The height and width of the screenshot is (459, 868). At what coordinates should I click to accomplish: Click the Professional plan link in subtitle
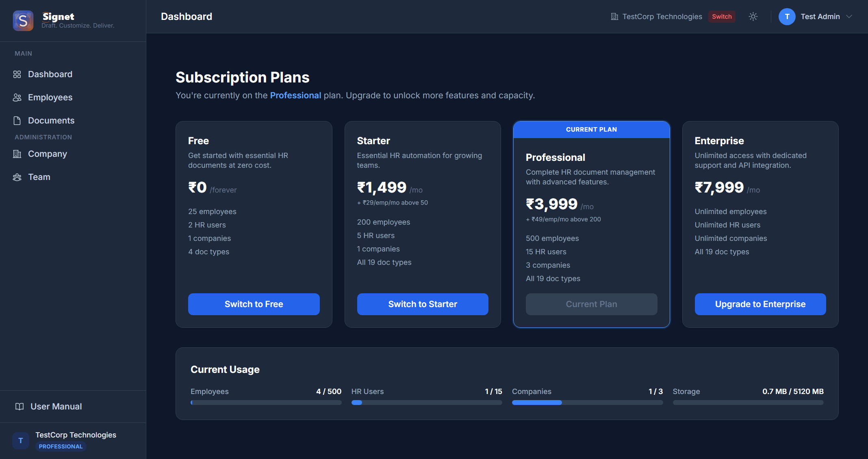pyautogui.click(x=295, y=95)
